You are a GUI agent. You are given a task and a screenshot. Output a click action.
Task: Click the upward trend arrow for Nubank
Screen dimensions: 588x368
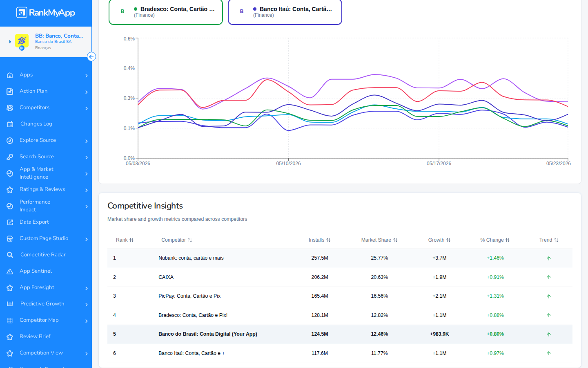pyautogui.click(x=549, y=258)
